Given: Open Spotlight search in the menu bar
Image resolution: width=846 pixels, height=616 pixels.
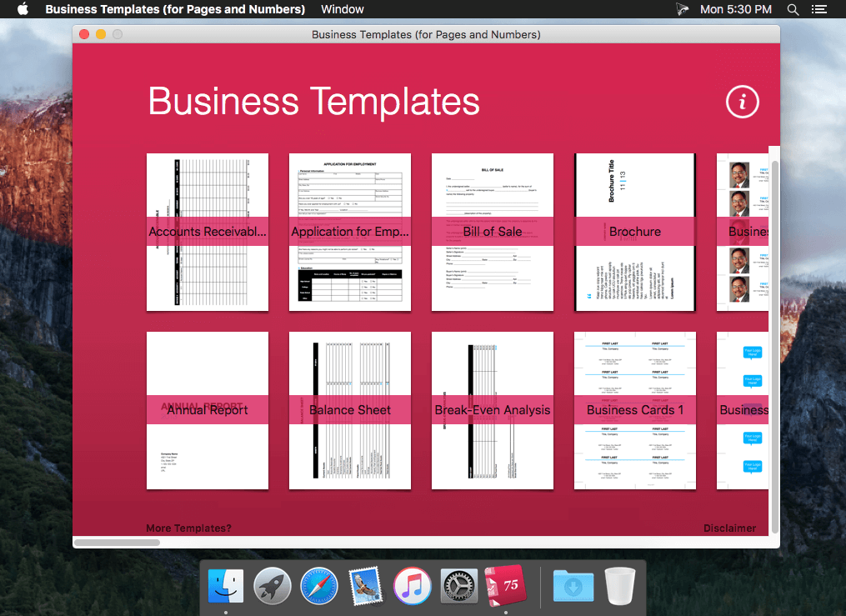Looking at the screenshot, I should [x=793, y=9].
